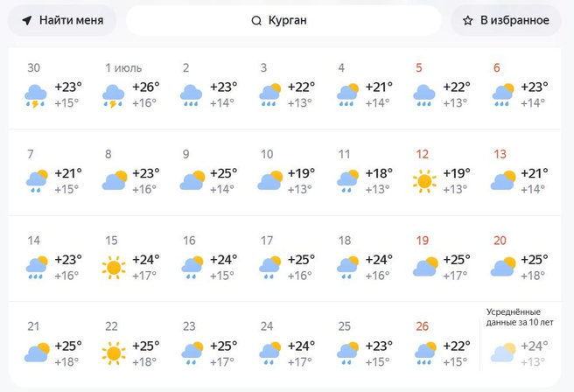Select the day 13 date number
Screen dimensions: 574x392
tap(500, 155)
